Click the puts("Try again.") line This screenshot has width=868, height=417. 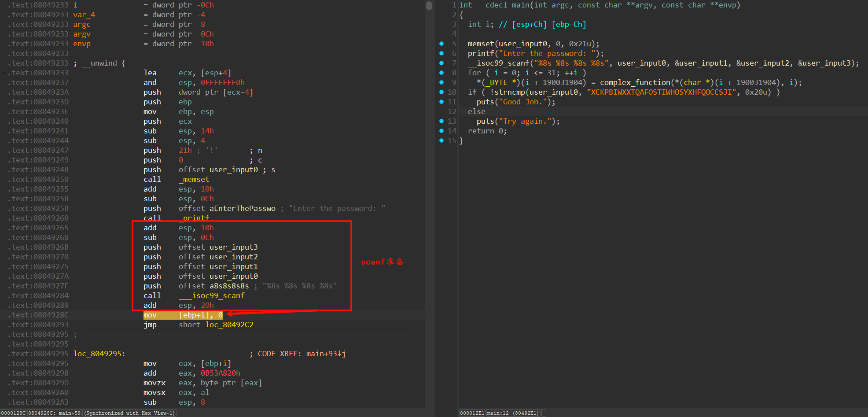coord(518,121)
